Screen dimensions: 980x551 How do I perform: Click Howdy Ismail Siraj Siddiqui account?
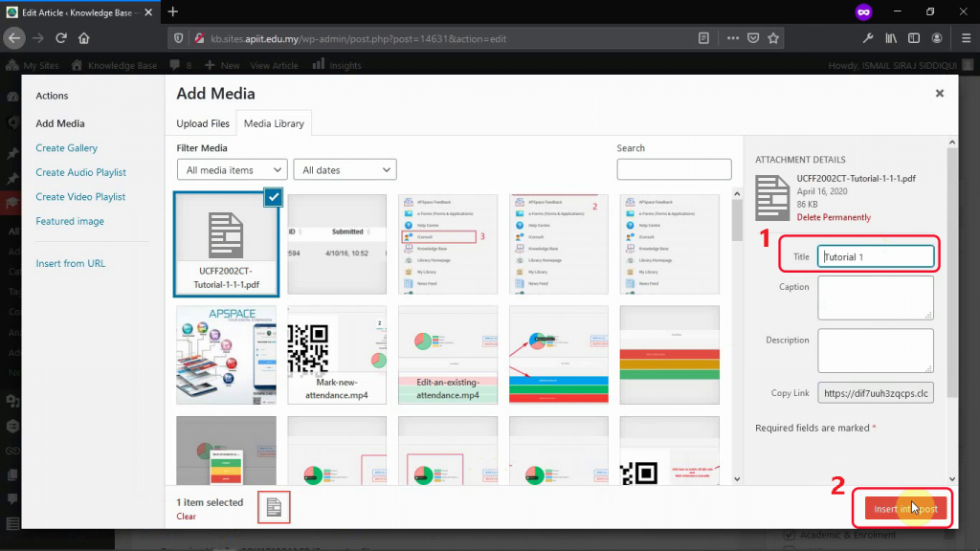[900, 65]
